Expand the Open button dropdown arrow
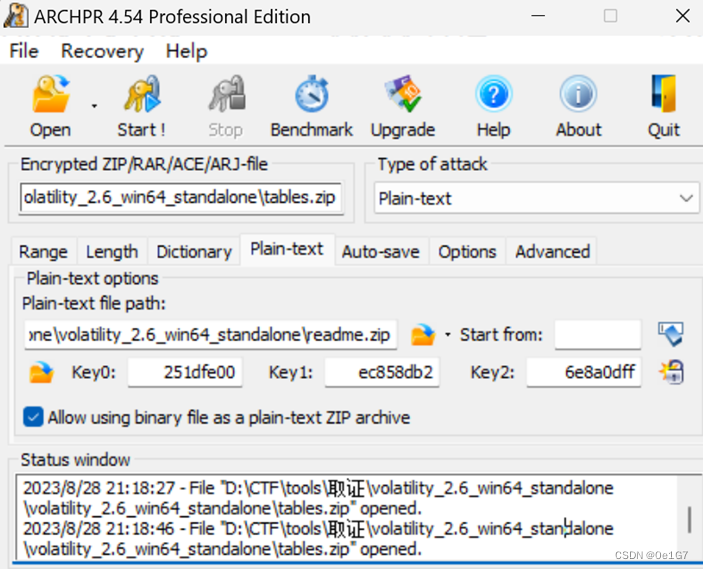The width and height of the screenshot is (703, 569). click(x=94, y=106)
